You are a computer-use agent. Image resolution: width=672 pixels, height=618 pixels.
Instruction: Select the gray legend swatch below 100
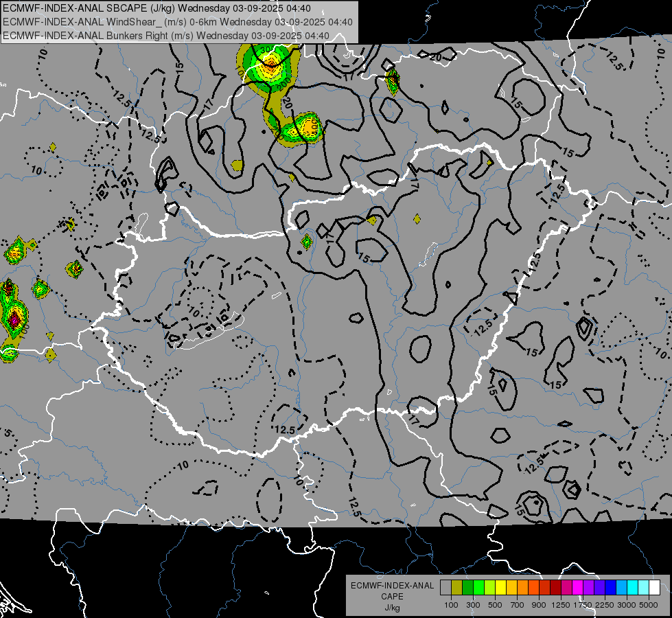[x=445, y=588]
